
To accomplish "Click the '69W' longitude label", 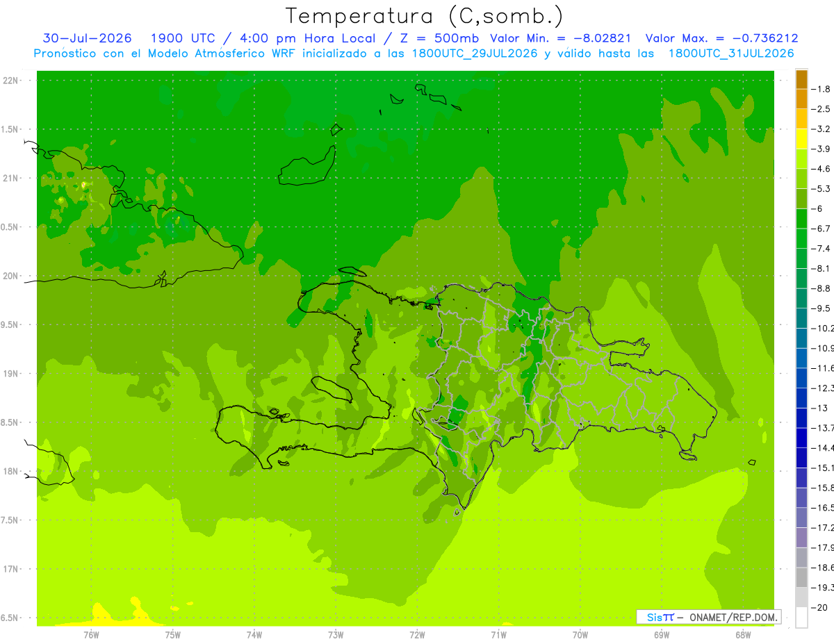I will (x=662, y=635).
